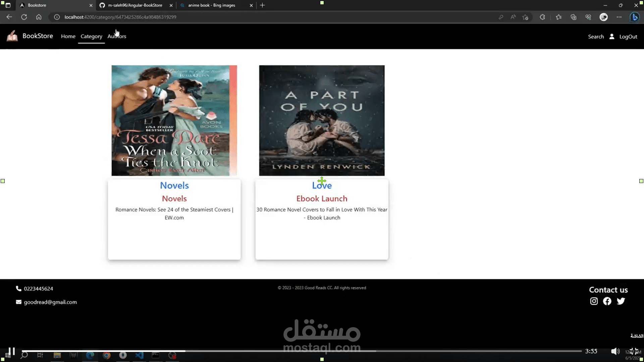The image size is (644, 362).
Task: Click the LogOut link
Action: click(x=628, y=37)
